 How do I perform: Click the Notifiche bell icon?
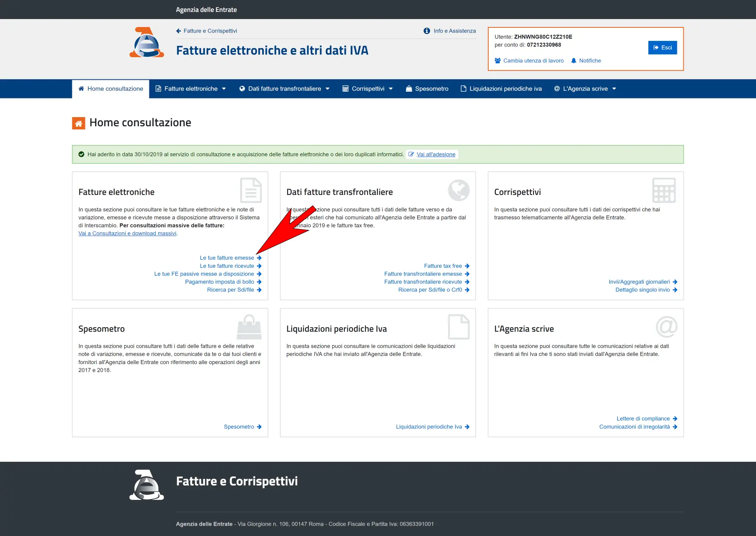point(573,61)
